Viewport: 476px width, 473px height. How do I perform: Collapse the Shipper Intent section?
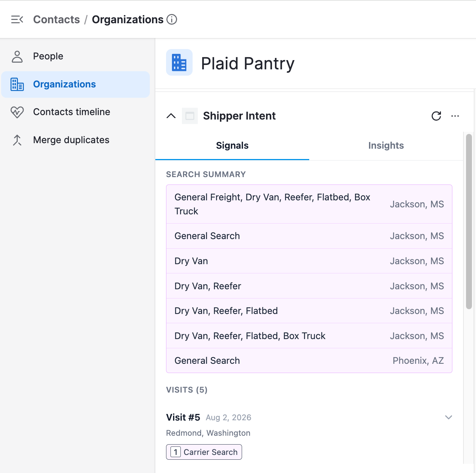pos(171,116)
